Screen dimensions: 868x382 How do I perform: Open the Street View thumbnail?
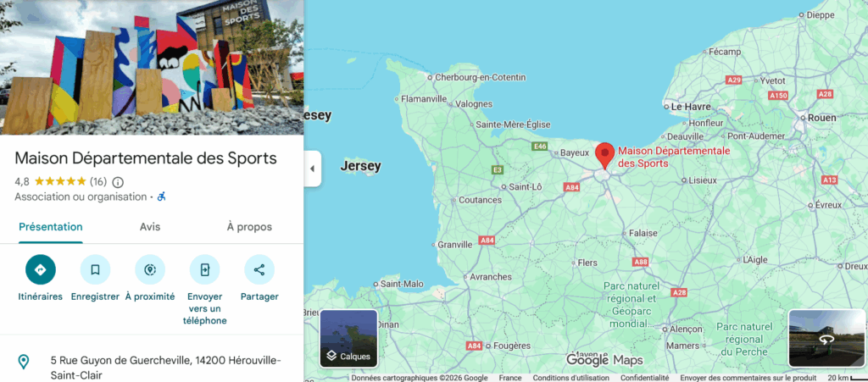tap(826, 338)
